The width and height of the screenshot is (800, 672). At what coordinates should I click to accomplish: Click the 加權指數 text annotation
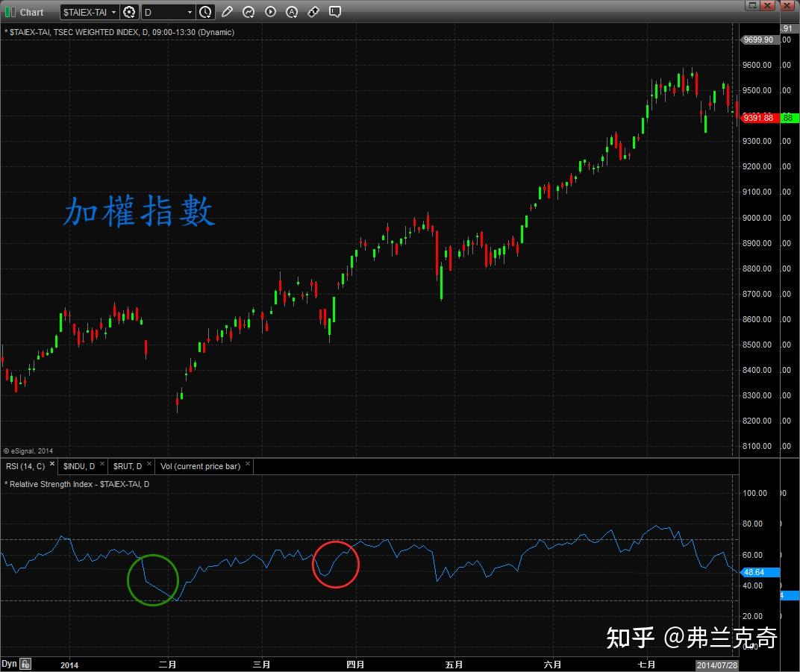(x=140, y=210)
